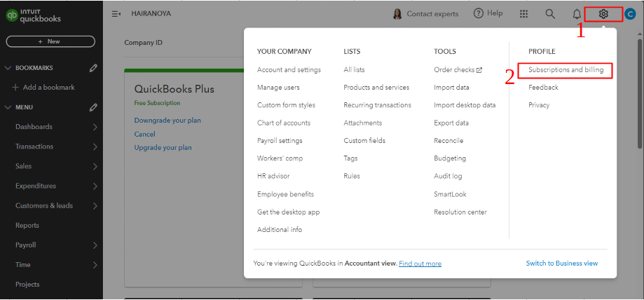Expand the Dashboards submenu arrow
Screen dimensions: 644x300
click(95, 127)
